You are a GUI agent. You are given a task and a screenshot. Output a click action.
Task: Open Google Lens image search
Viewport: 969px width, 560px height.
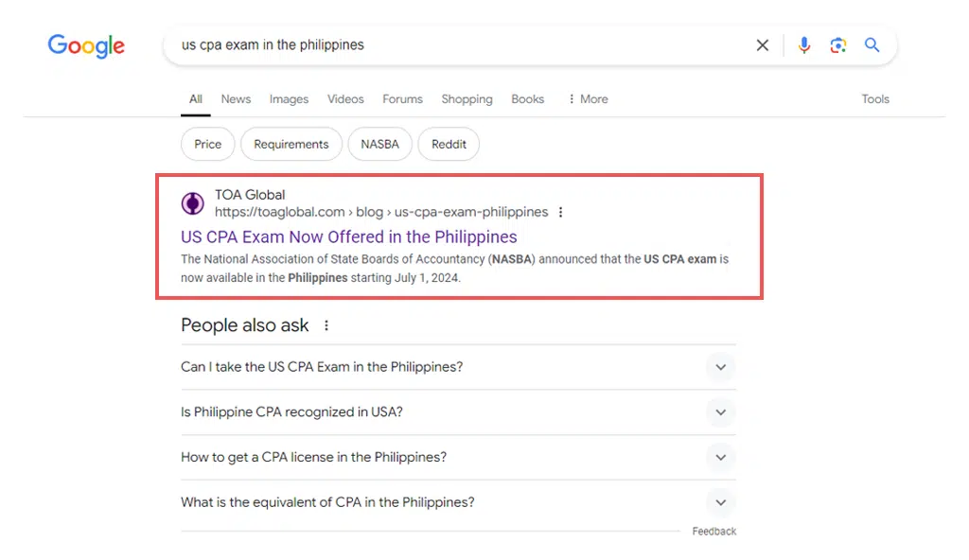point(838,44)
